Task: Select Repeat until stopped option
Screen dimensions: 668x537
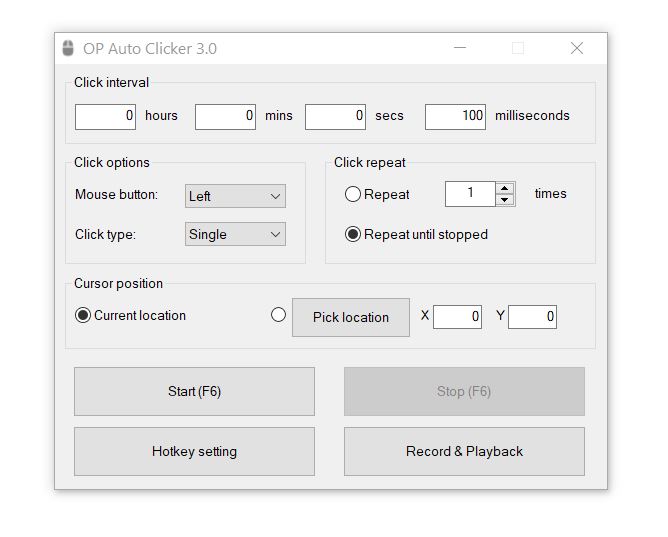Action: coord(353,234)
